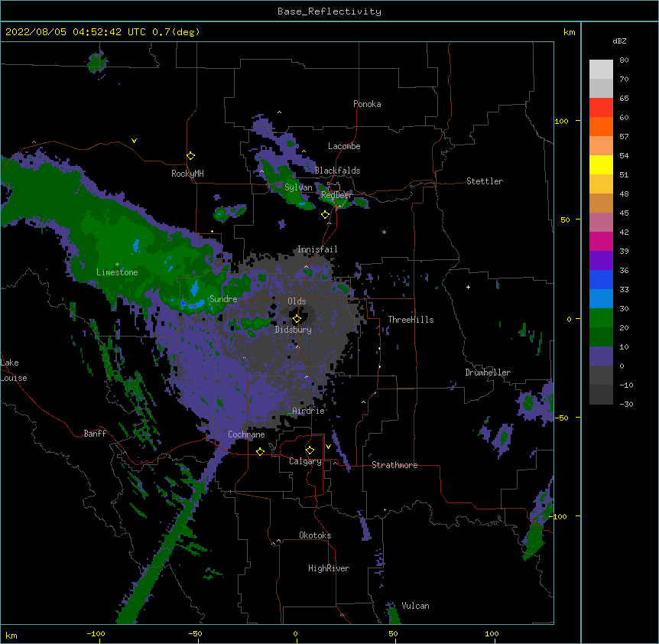Image resolution: width=659 pixels, height=644 pixels.
Task: Click the Blackfalds town label
Action: tap(337, 171)
